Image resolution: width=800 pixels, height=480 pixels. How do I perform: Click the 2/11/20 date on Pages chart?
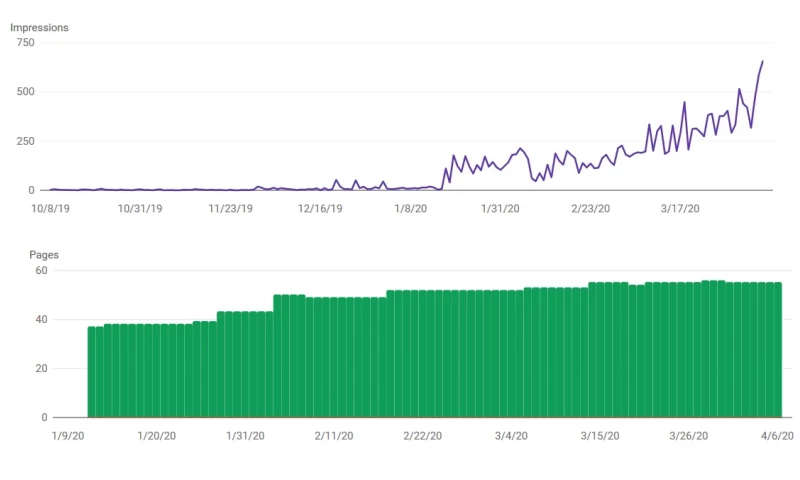click(334, 436)
